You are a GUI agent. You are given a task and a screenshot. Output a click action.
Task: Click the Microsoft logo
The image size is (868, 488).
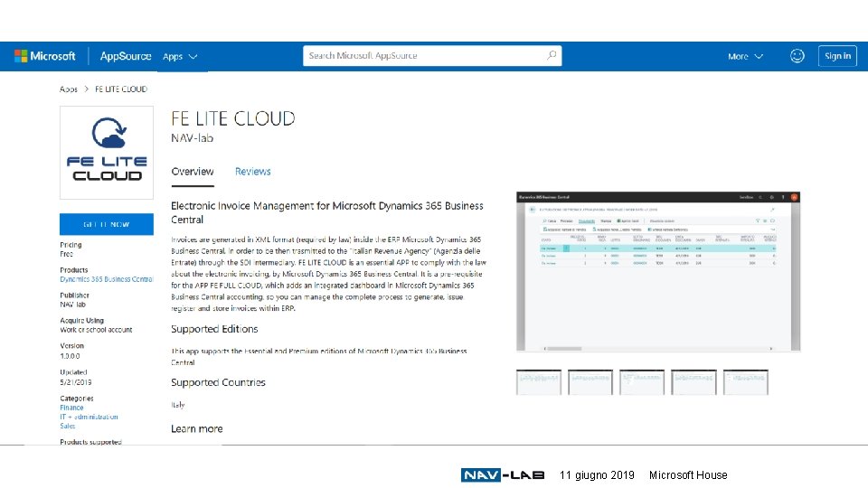tap(45, 56)
